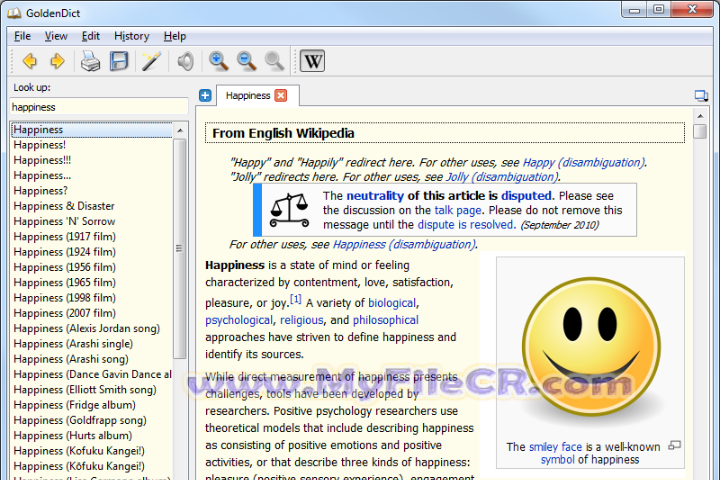Open the psychological link
The image size is (720, 480).
tap(239, 320)
